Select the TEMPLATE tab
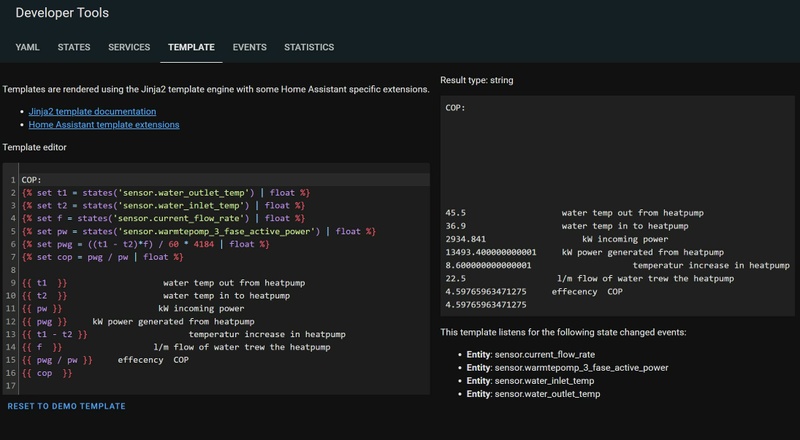The width and height of the screenshot is (800, 440). [191, 47]
